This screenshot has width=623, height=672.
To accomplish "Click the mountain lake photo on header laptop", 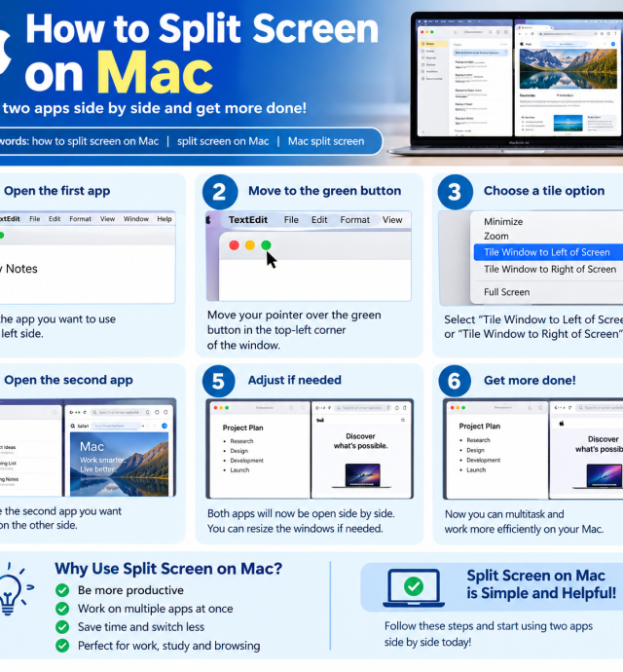I will click(x=568, y=68).
